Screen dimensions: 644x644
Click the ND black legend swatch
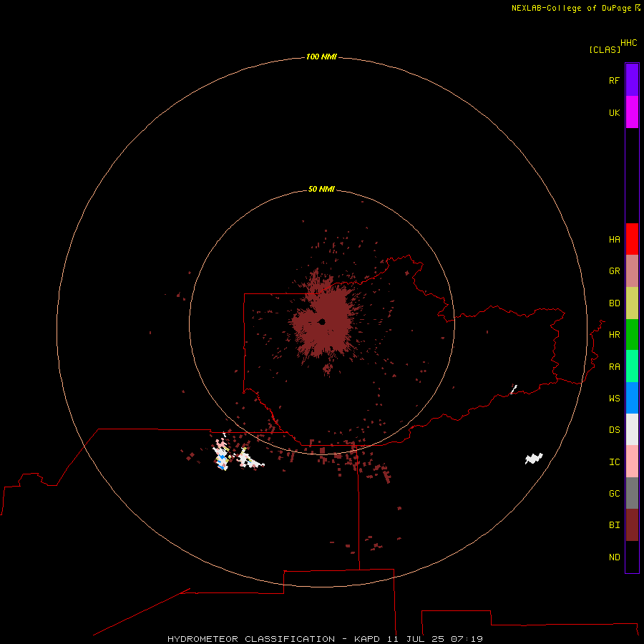point(632,557)
